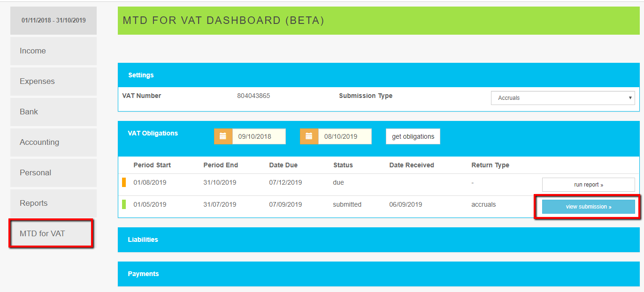Screen dimensions: 644x292
Task: Click the VAT number 804043865
Action: click(253, 96)
